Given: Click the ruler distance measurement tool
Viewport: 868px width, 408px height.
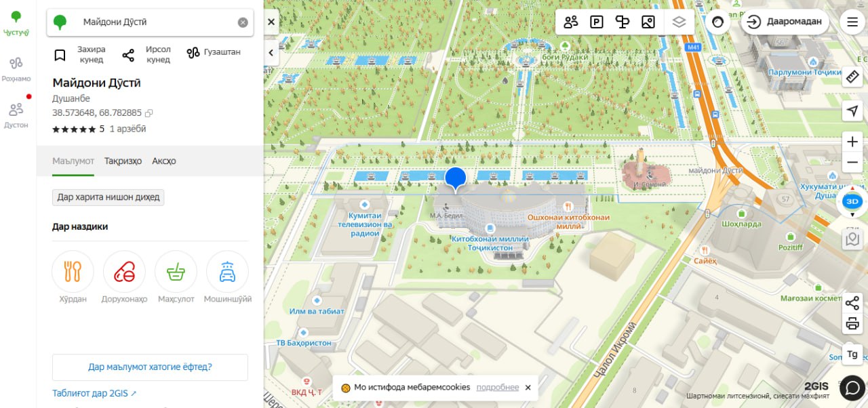Looking at the screenshot, I should 852,76.
